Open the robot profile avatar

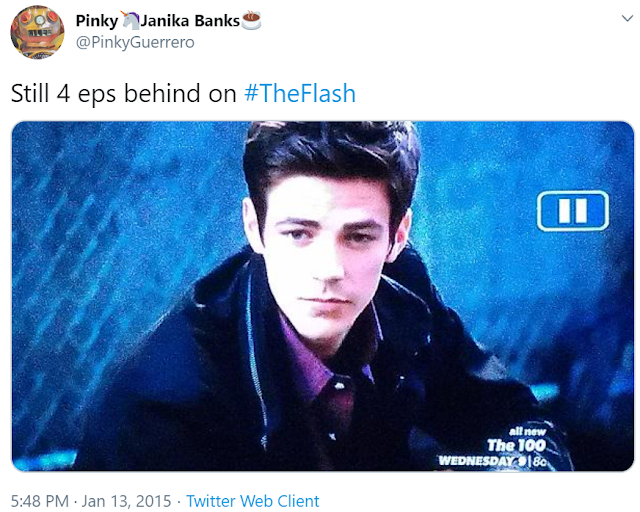tap(37, 32)
